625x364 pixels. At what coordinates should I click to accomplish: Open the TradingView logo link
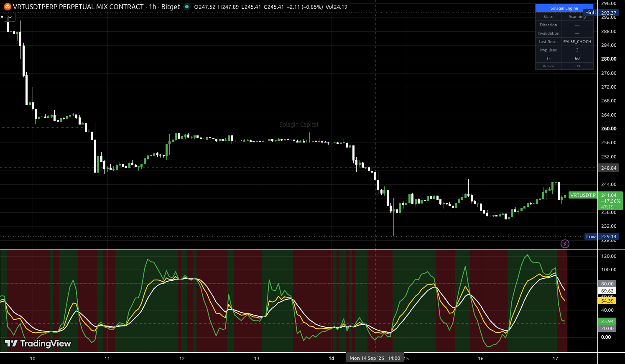38,344
